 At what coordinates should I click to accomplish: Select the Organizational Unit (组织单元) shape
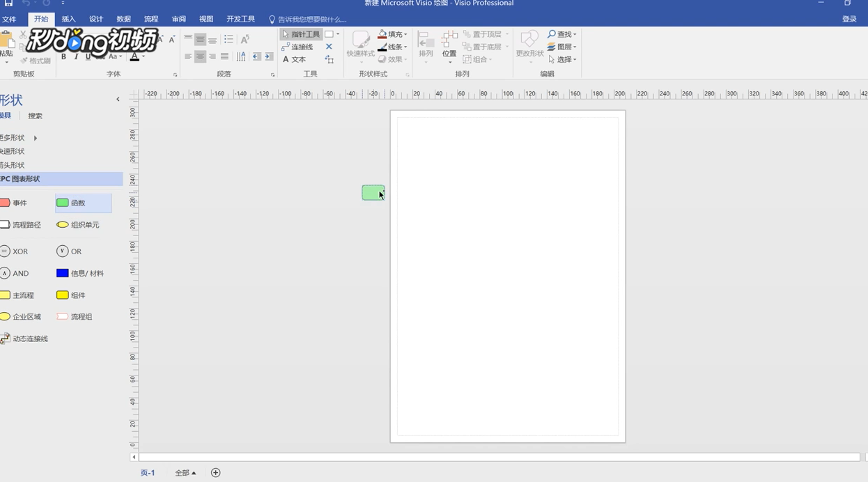(x=78, y=225)
